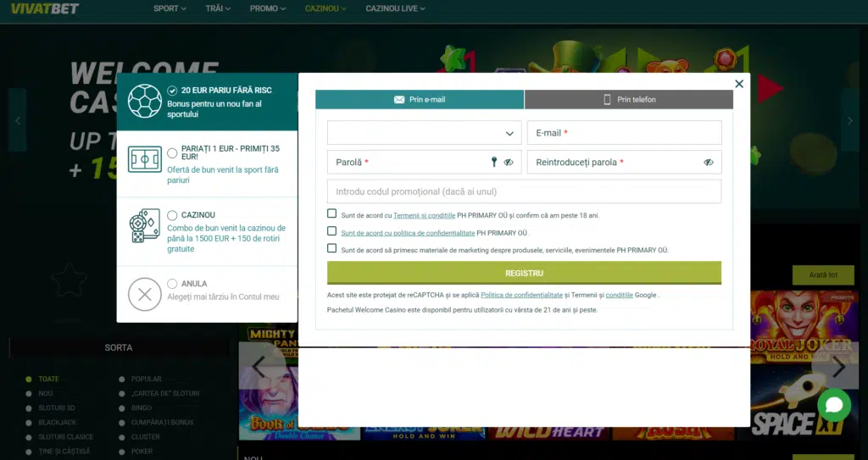Select the ANULA radio button
868x460 pixels.
pos(172,284)
